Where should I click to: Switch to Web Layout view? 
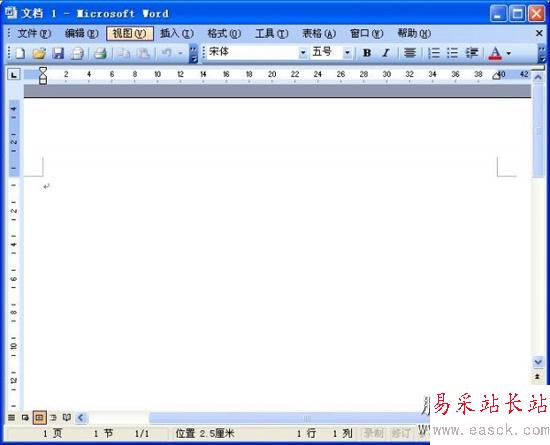[25, 418]
